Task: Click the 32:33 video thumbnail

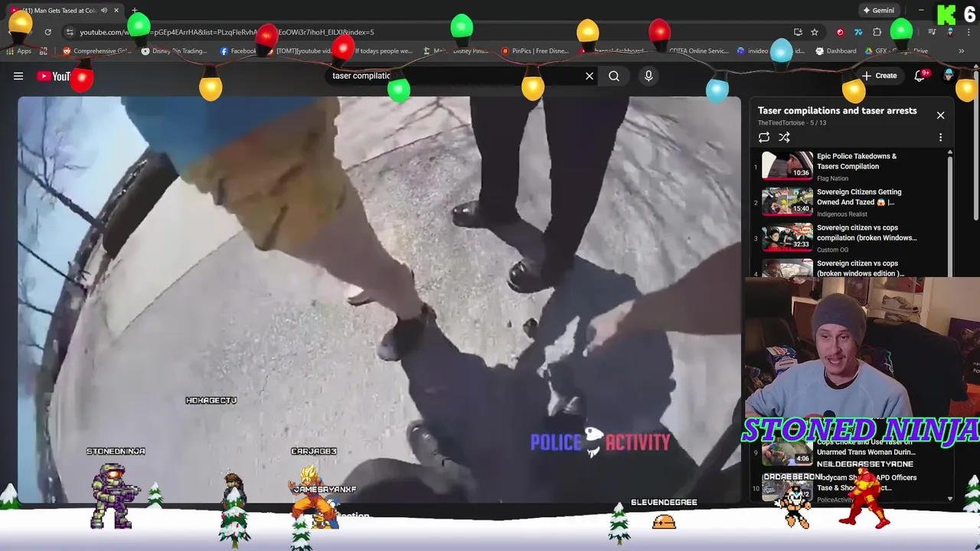Action: click(787, 236)
